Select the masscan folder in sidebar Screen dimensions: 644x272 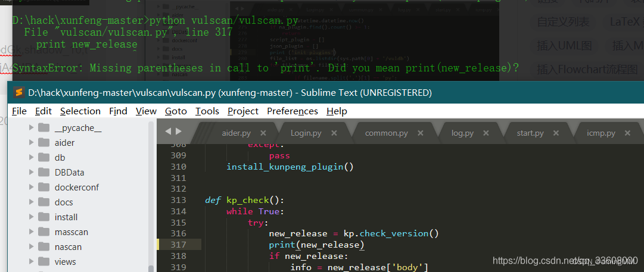(71, 232)
